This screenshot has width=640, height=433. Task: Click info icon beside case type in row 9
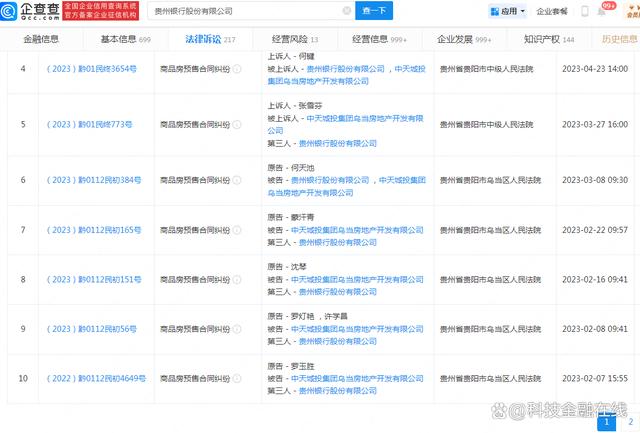(x=237, y=329)
